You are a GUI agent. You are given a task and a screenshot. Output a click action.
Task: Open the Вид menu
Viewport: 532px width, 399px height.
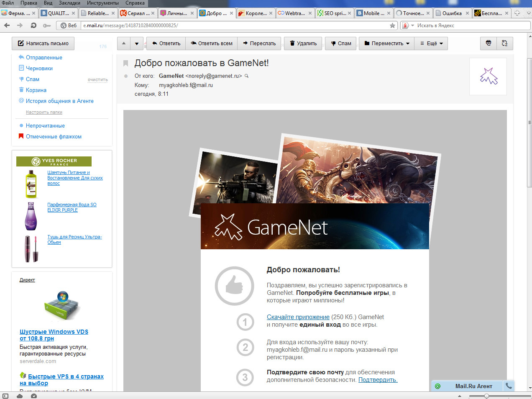pos(48,3)
